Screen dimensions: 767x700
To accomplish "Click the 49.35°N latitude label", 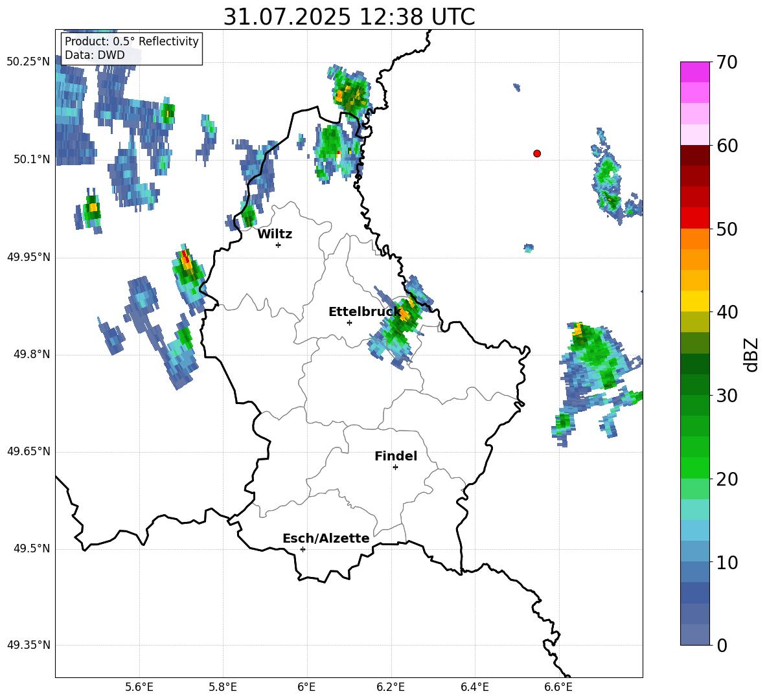I will [x=29, y=645].
